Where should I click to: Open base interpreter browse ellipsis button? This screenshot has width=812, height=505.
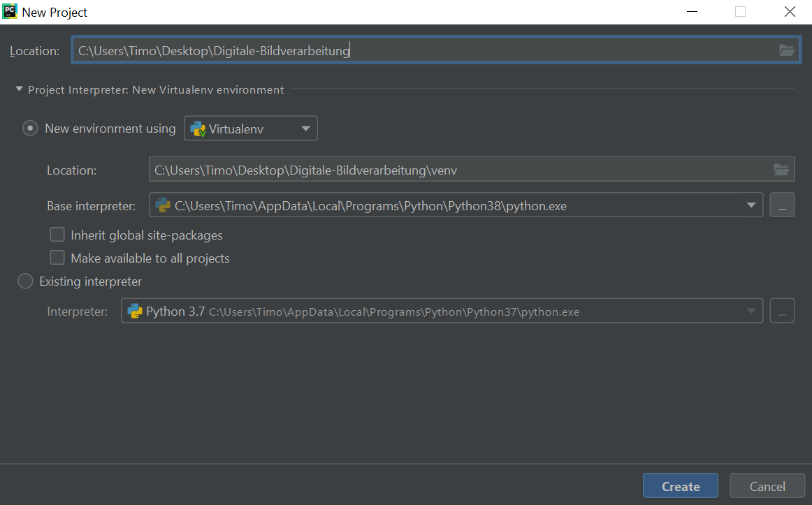[782, 205]
